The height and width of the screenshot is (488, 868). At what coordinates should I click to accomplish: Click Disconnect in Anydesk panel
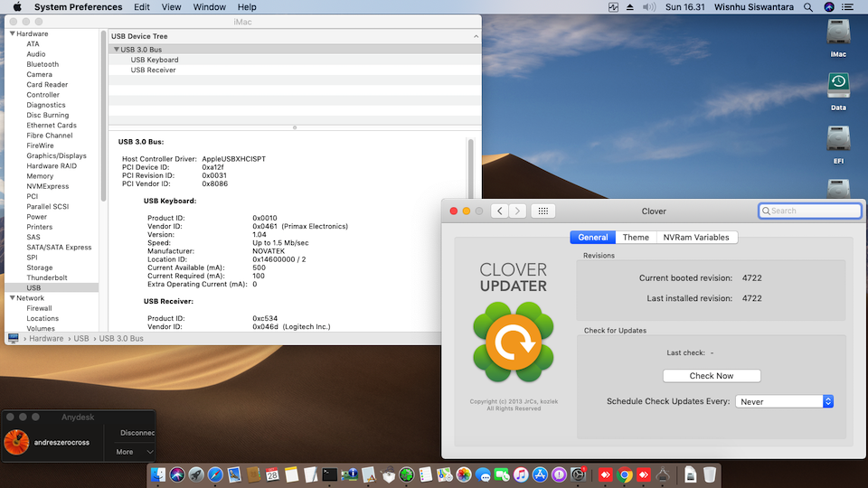pos(137,433)
